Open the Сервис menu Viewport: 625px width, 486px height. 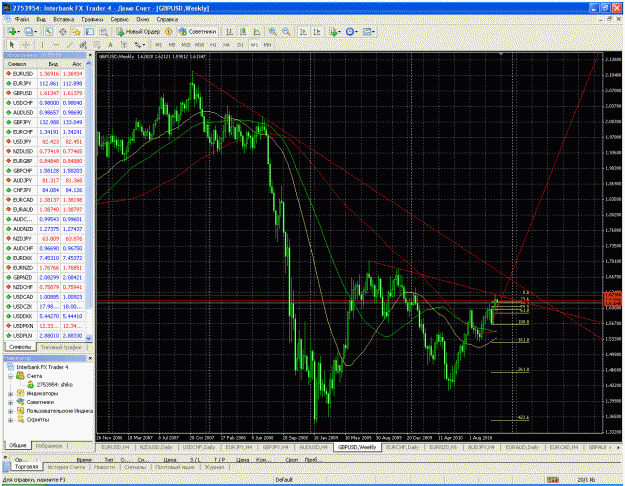(x=120, y=19)
